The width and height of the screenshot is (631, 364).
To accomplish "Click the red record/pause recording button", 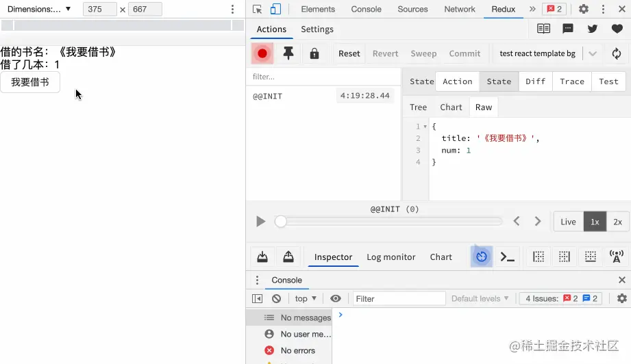I will [x=262, y=53].
